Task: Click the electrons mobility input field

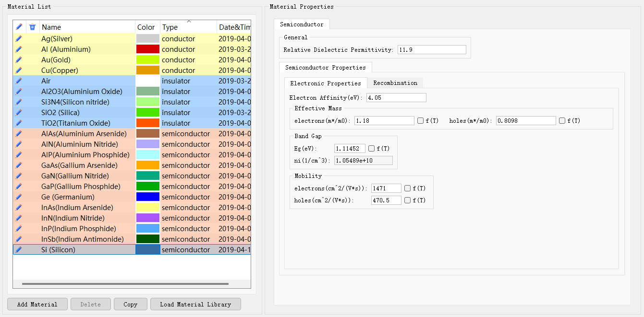Action: pyautogui.click(x=386, y=188)
